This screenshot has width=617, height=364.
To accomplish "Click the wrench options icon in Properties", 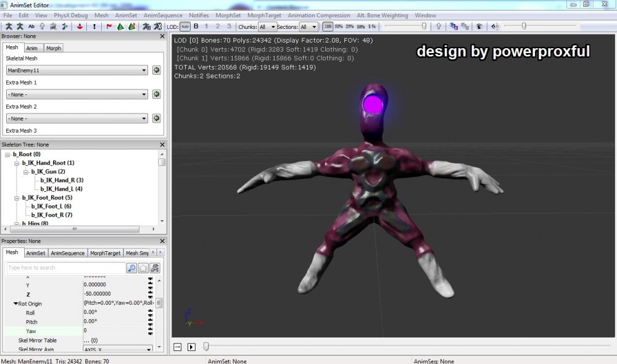I will click(155, 268).
